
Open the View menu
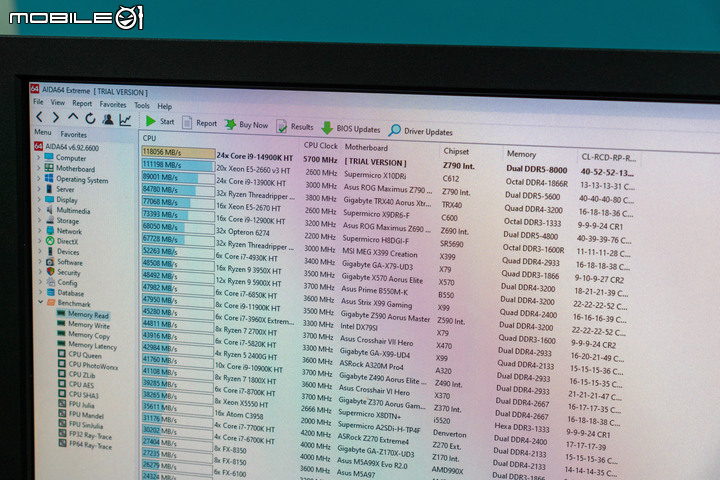click(x=58, y=102)
